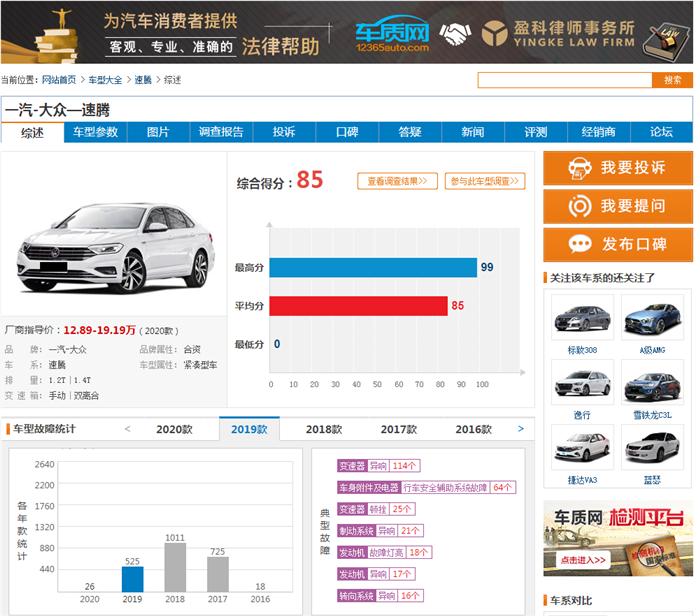Switch to the 经销商 tab
The height and width of the screenshot is (616, 700).
click(x=599, y=132)
